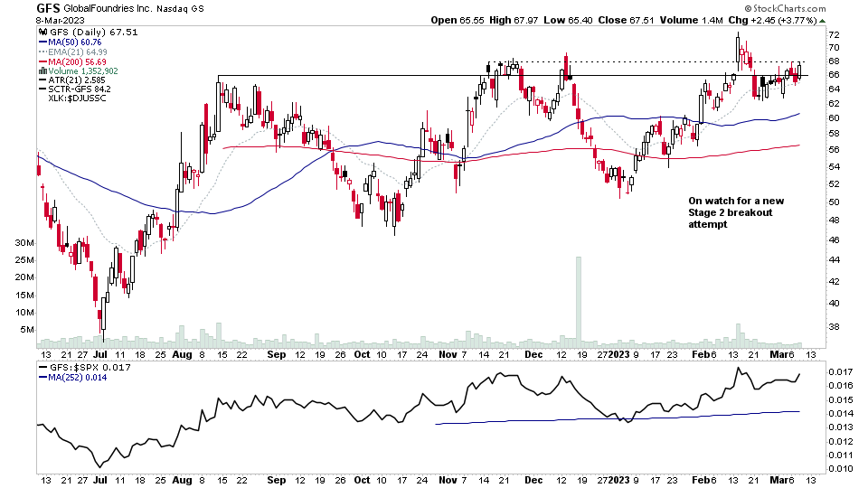Click the volume bars legend icon
This screenshot has width=868, height=488.
pos(42,71)
